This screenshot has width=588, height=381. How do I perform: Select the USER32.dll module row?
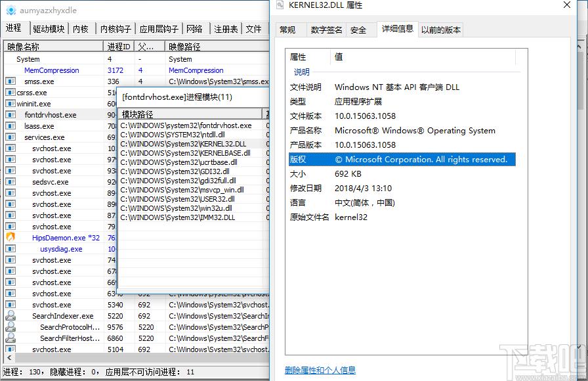pyautogui.click(x=194, y=199)
